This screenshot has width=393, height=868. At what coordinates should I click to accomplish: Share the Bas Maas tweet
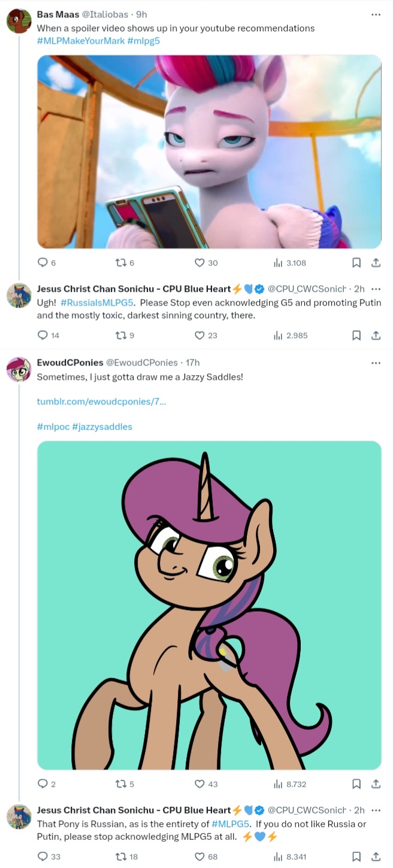(x=376, y=262)
